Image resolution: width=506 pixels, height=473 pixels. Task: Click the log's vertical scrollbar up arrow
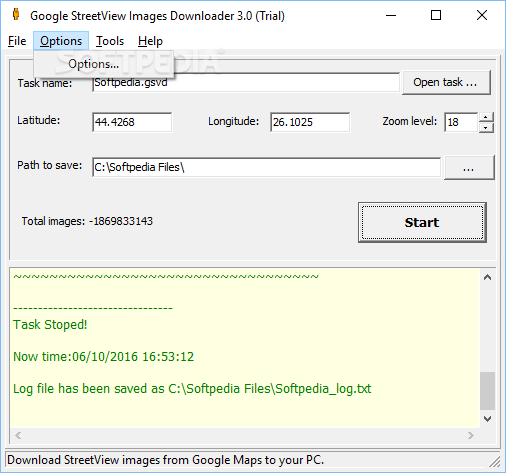[487, 277]
